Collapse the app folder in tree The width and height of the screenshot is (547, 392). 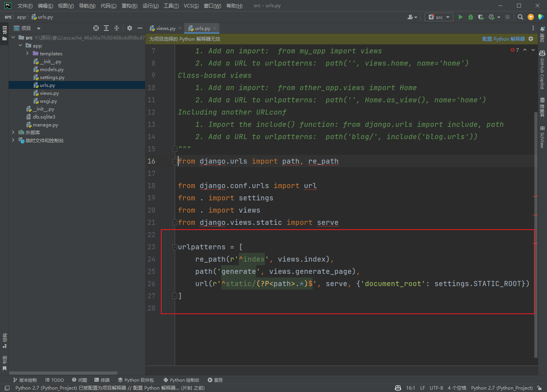click(x=21, y=45)
